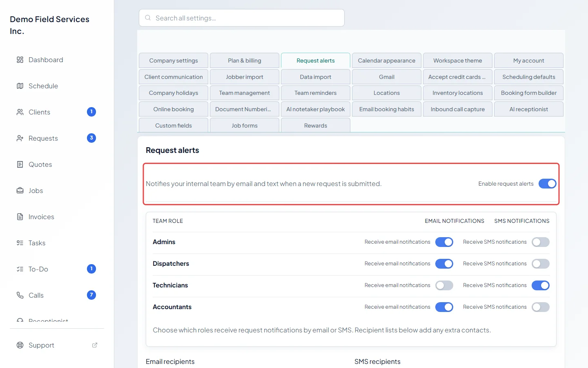The width and height of the screenshot is (588, 368).
Task: Click the Calls phone icon
Action: click(20, 295)
